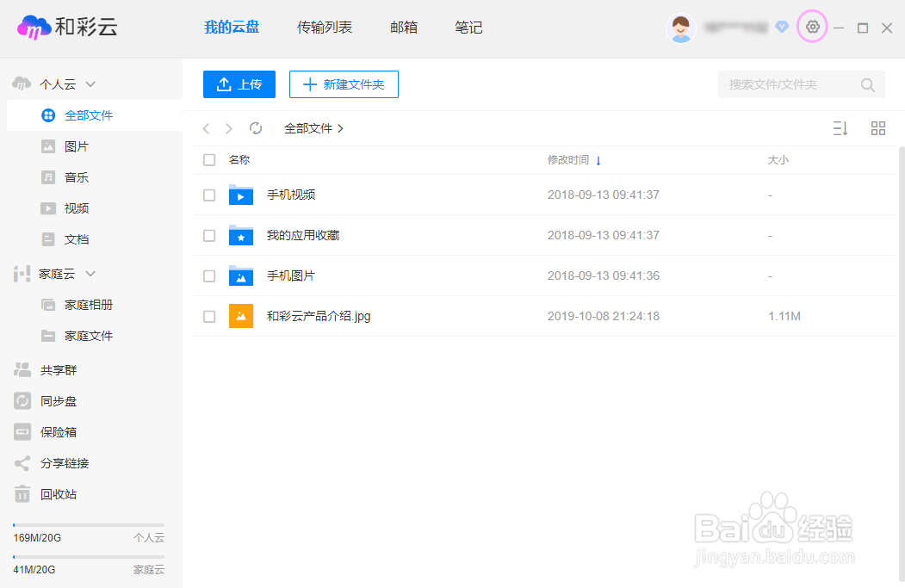The image size is (905, 588).
Task: Select the 手机视频 folder checkbox
Action: (208, 195)
